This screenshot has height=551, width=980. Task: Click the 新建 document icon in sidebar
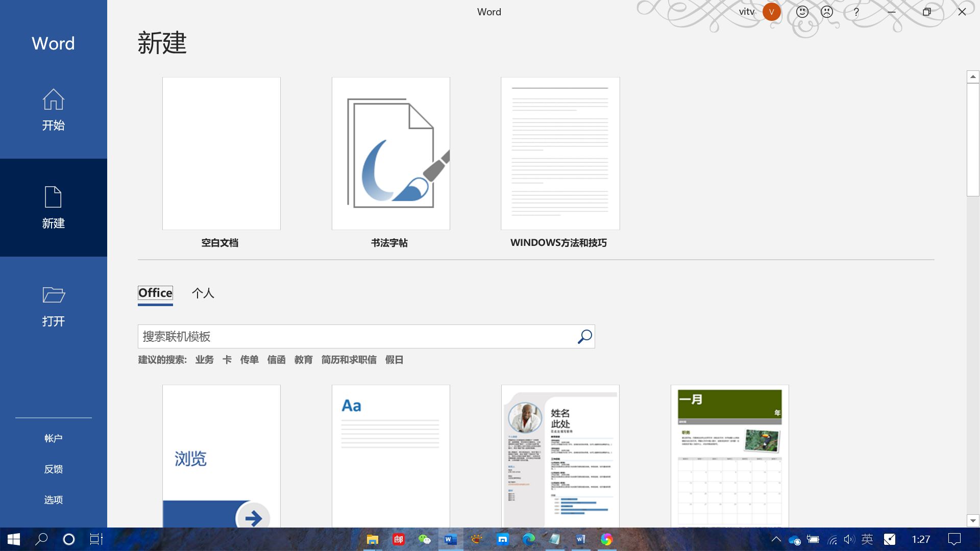[x=53, y=197]
